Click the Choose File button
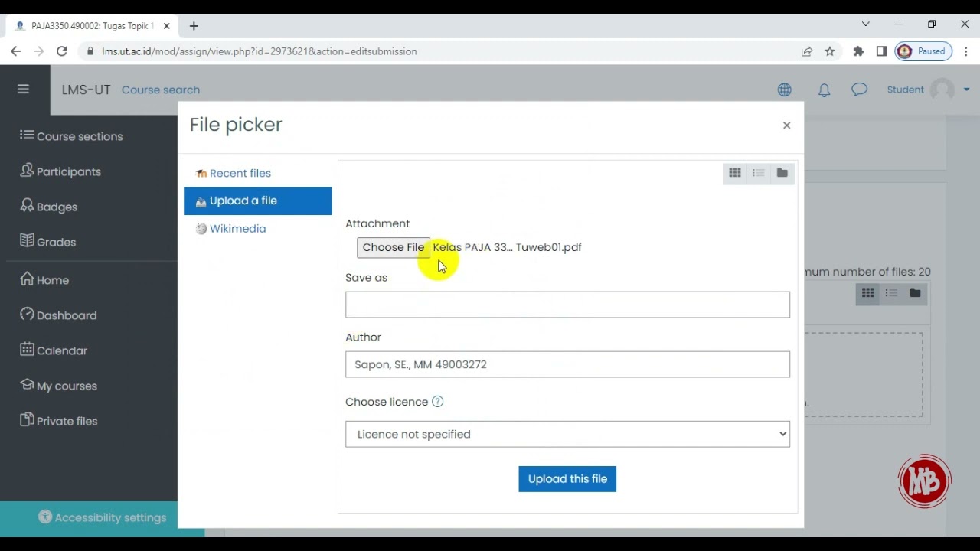Image resolution: width=980 pixels, height=551 pixels. 393,247
